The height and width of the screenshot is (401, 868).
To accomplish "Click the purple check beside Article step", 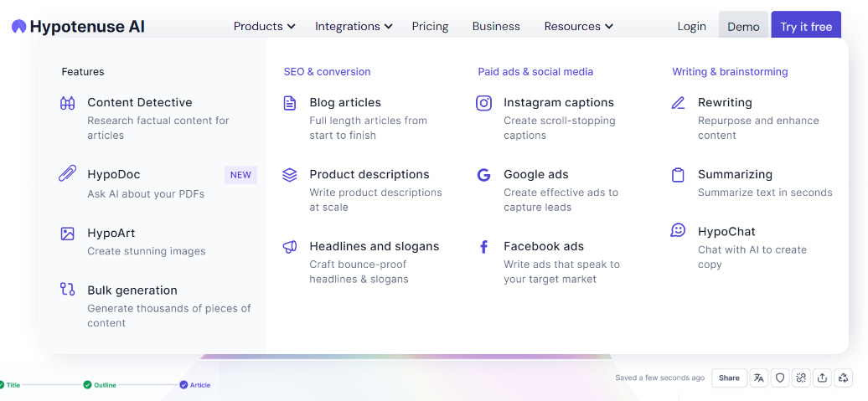I will pyautogui.click(x=183, y=385).
